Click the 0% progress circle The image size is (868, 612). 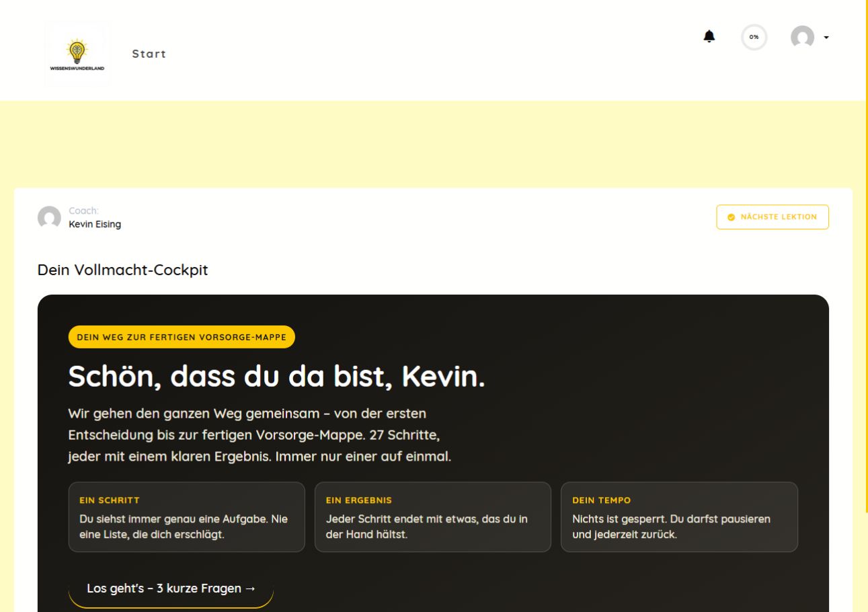754,37
